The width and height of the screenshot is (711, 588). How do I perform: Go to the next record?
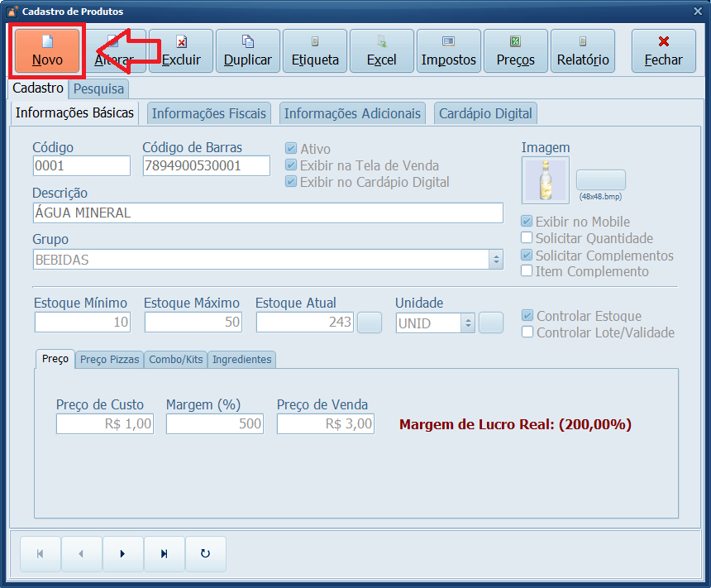[x=123, y=553]
